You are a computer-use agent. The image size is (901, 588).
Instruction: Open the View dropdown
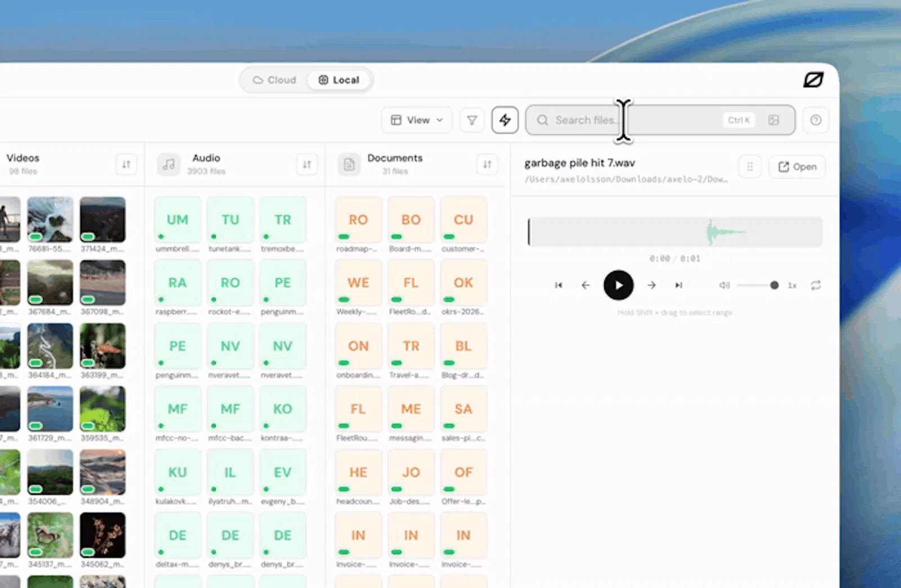click(417, 120)
